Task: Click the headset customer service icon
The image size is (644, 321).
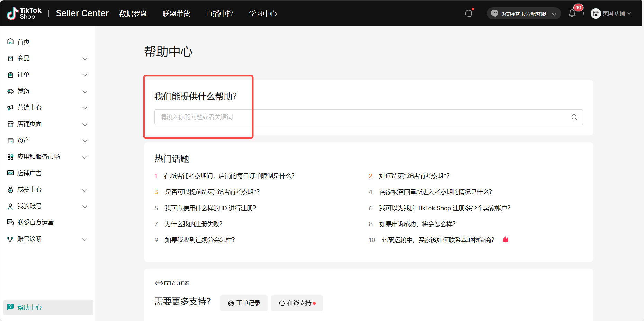Action: coord(468,13)
